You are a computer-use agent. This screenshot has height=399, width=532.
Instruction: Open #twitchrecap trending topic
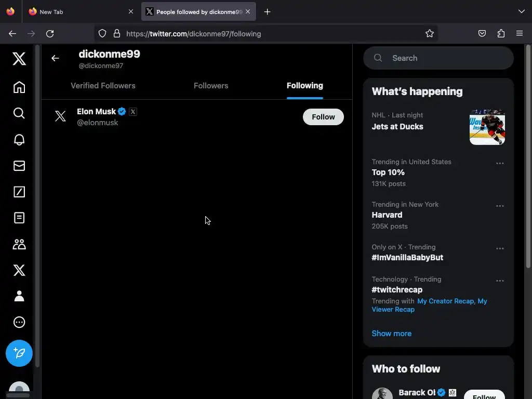(x=397, y=290)
